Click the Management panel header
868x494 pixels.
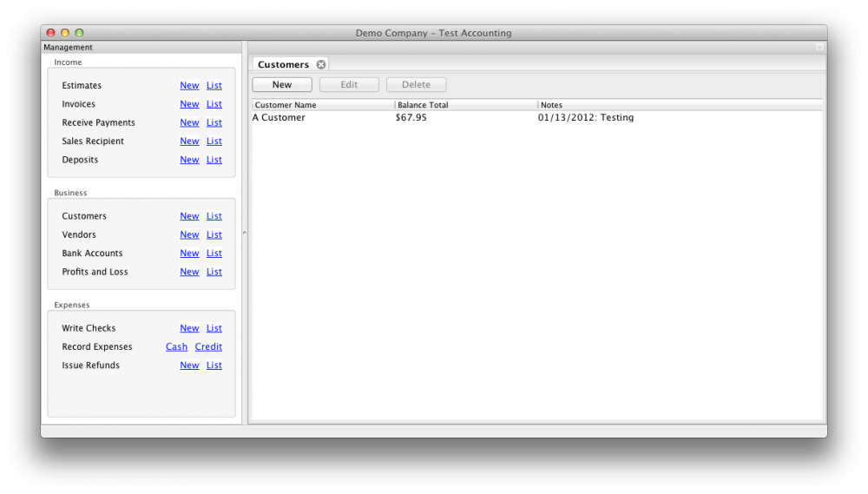(141, 47)
